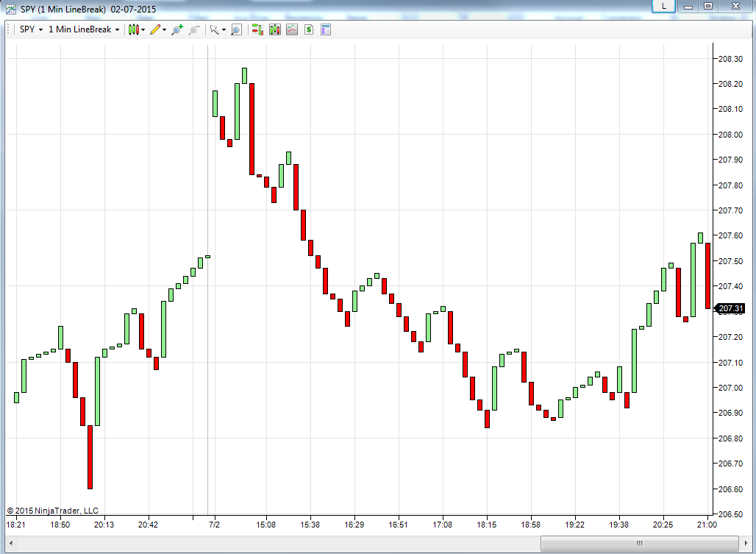Select the cursor pointer tool icon

click(x=215, y=30)
